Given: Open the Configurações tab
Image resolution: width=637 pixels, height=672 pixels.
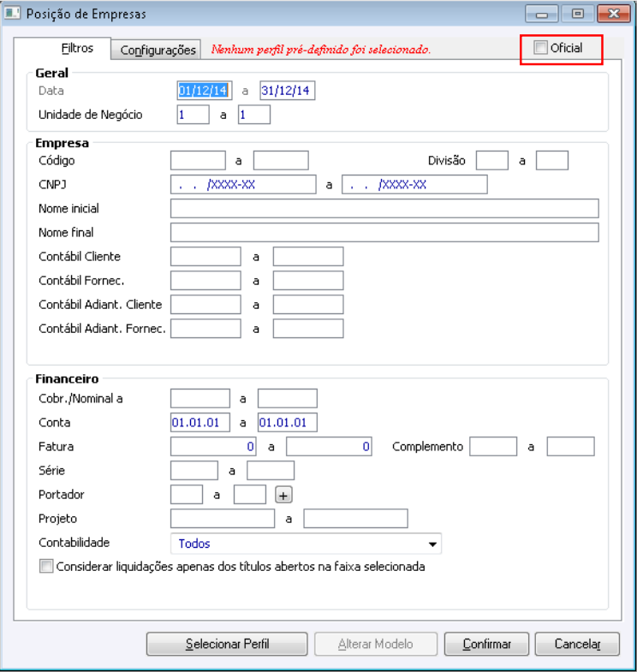Looking at the screenshot, I should click(158, 51).
